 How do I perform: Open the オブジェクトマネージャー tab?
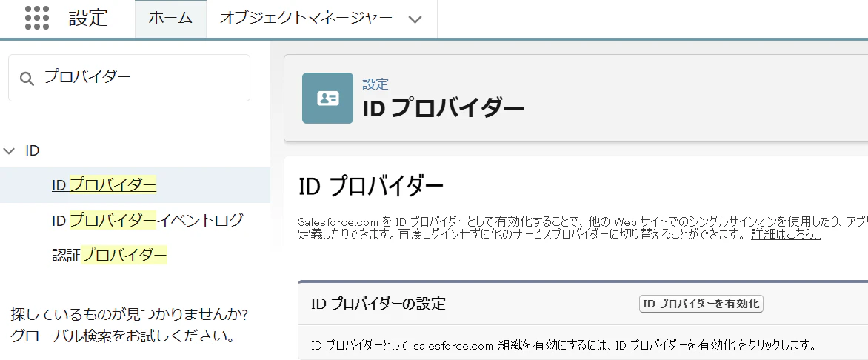pos(306,19)
